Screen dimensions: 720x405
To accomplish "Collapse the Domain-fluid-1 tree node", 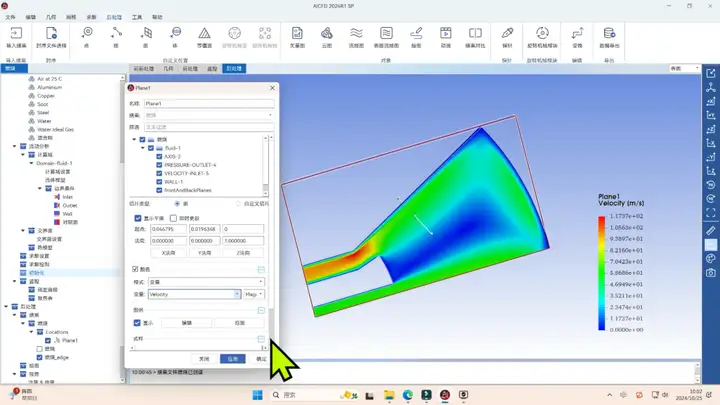I will [31, 163].
